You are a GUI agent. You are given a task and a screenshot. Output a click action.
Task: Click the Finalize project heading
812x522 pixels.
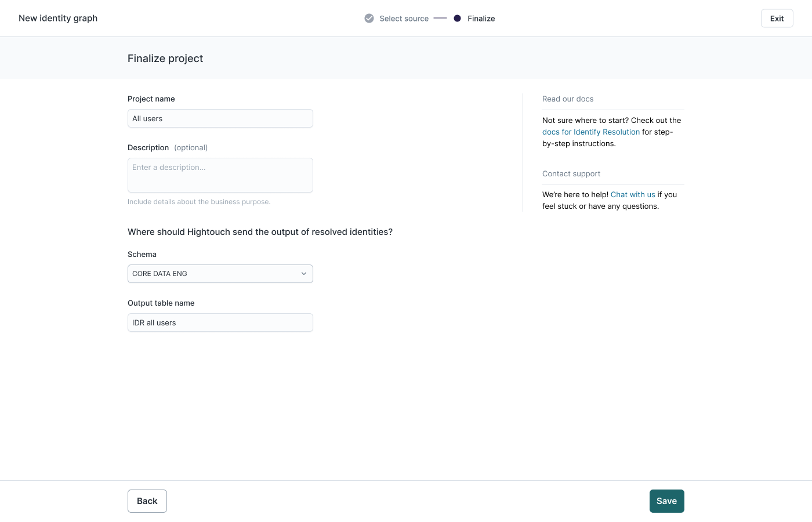165,59
